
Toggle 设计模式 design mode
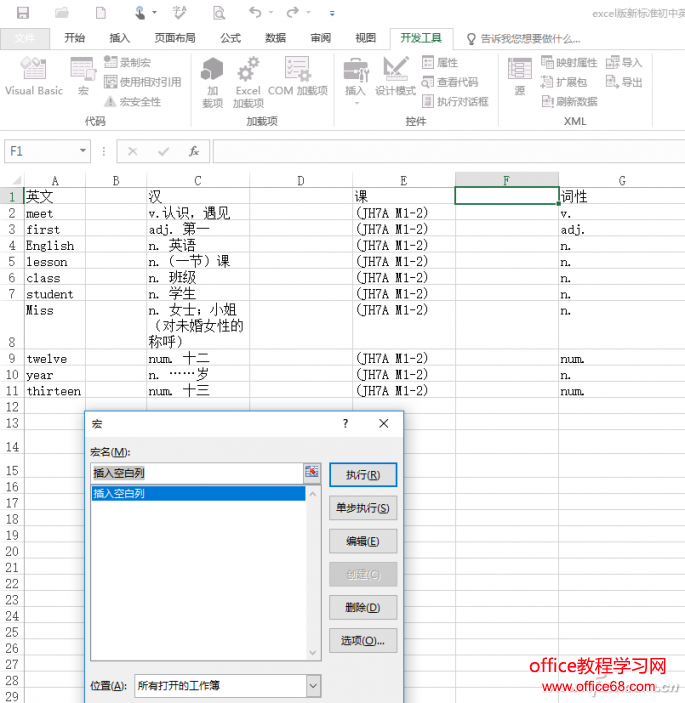[x=395, y=76]
